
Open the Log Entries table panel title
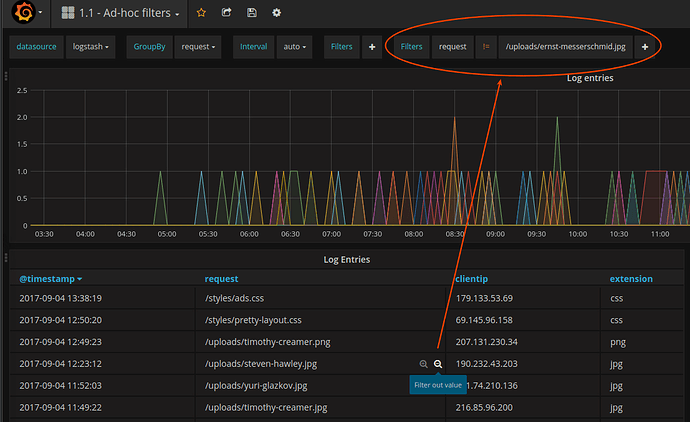[x=346, y=259]
